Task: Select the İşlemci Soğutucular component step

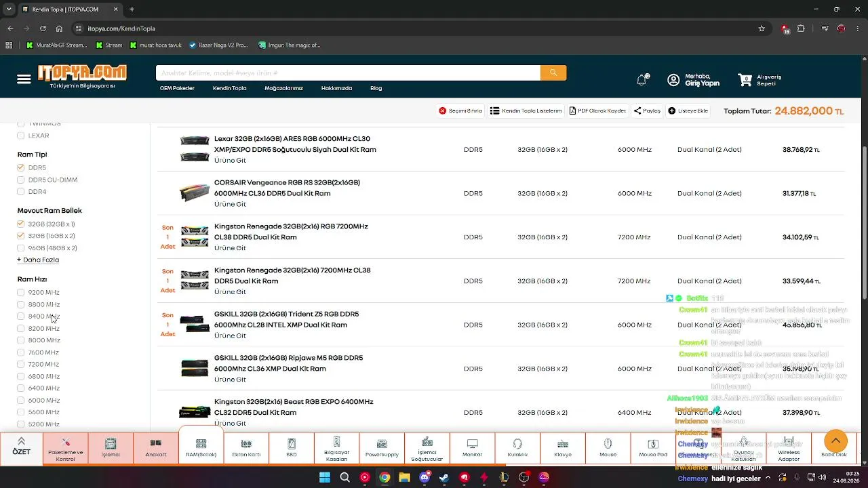Action: 427,449
